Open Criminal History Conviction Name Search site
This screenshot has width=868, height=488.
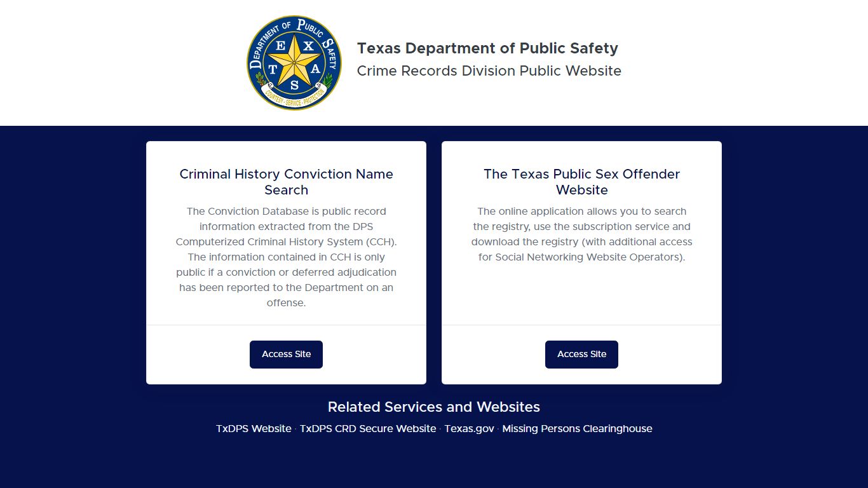286,355
